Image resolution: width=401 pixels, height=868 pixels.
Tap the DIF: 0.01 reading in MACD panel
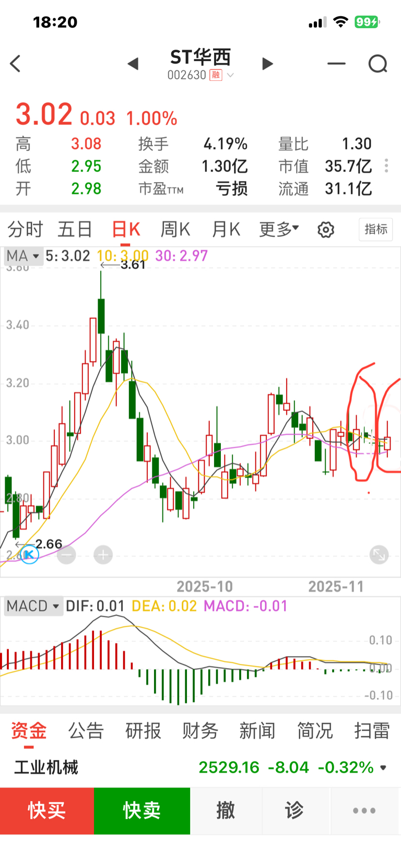(x=95, y=606)
